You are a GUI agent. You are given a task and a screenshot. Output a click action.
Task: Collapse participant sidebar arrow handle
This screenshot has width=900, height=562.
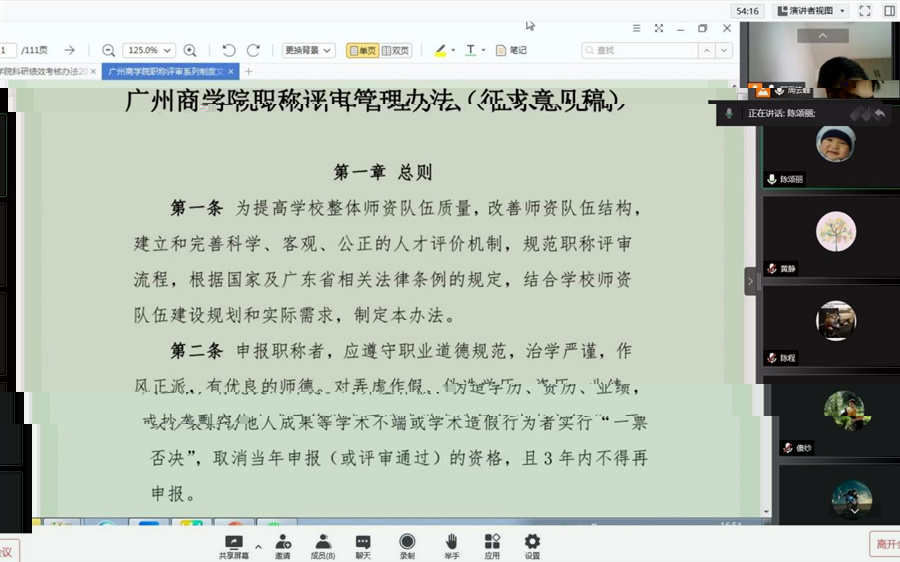(750, 281)
